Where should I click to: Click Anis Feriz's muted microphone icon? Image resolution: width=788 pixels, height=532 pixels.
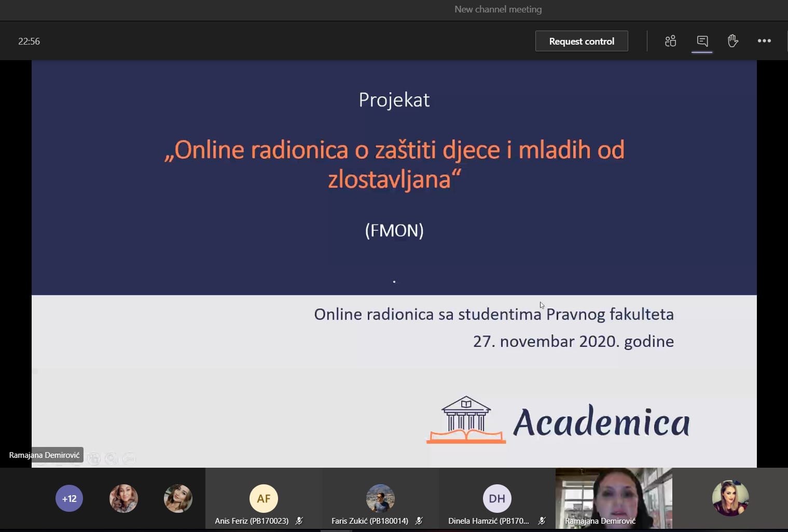tap(299, 521)
